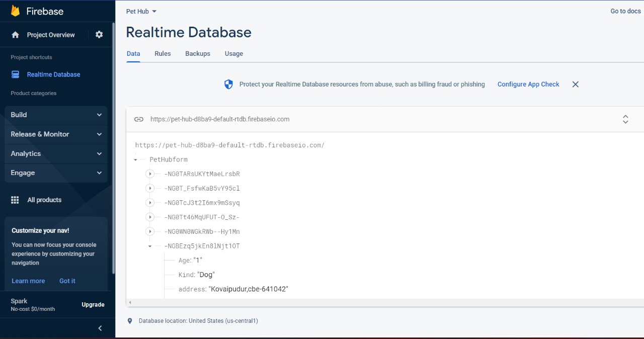The image size is (644, 339).
Task: Click the Project Overview home icon
Action: (x=15, y=35)
